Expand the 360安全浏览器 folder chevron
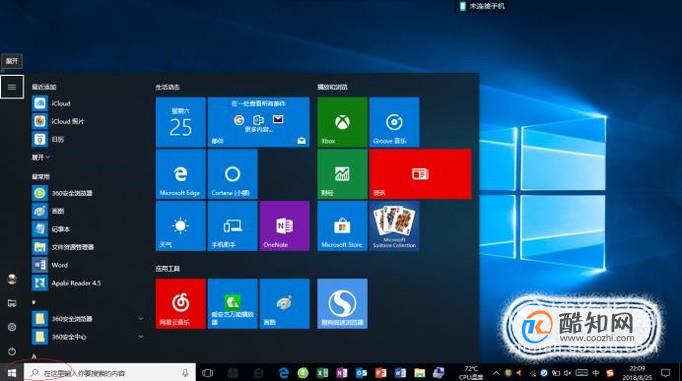This screenshot has width=682, height=381. point(140,319)
